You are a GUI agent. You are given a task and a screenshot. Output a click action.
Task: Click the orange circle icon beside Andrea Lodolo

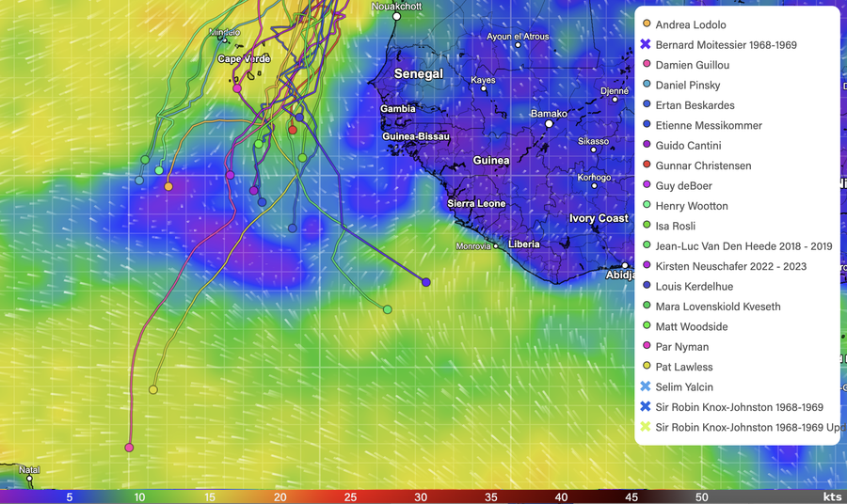pyautogui.click(x=647, y=24)
